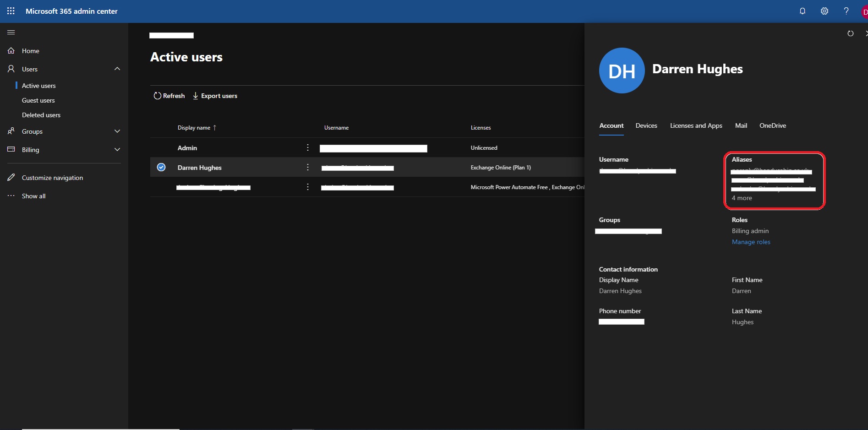
Task: Collapse the Users navigation section
Action: pos(117,69)
